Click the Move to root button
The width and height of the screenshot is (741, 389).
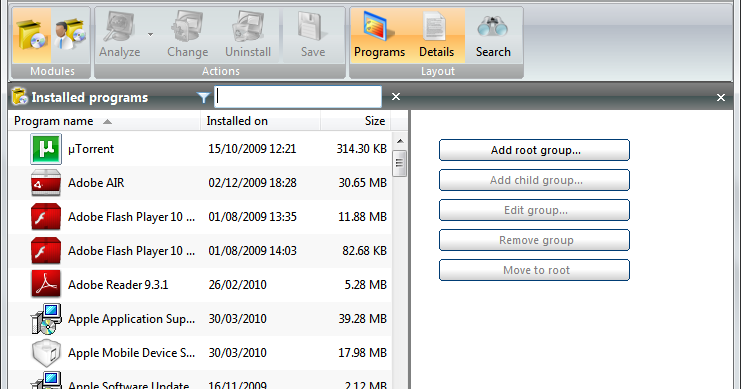534,270
